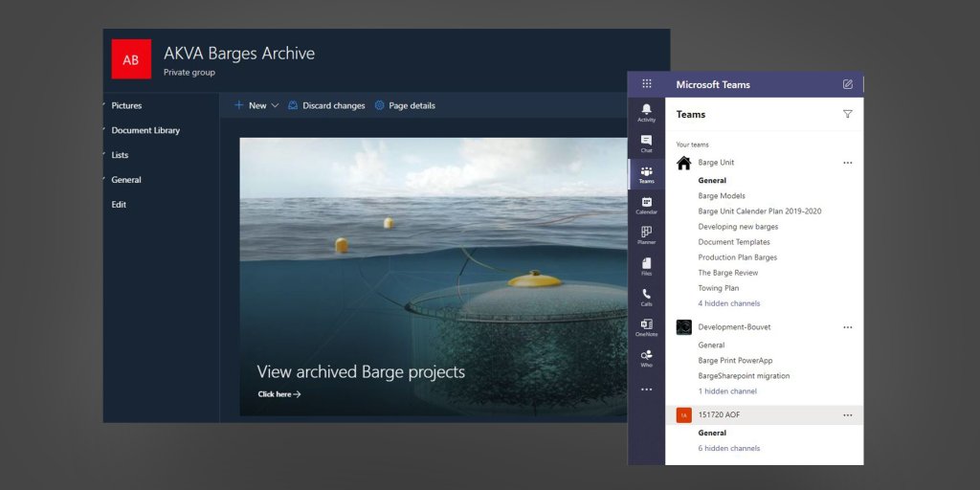The width and height of the screenshot is (980, 490).
Task: Open the app launcher waffle icon
Action: (647, 84)
